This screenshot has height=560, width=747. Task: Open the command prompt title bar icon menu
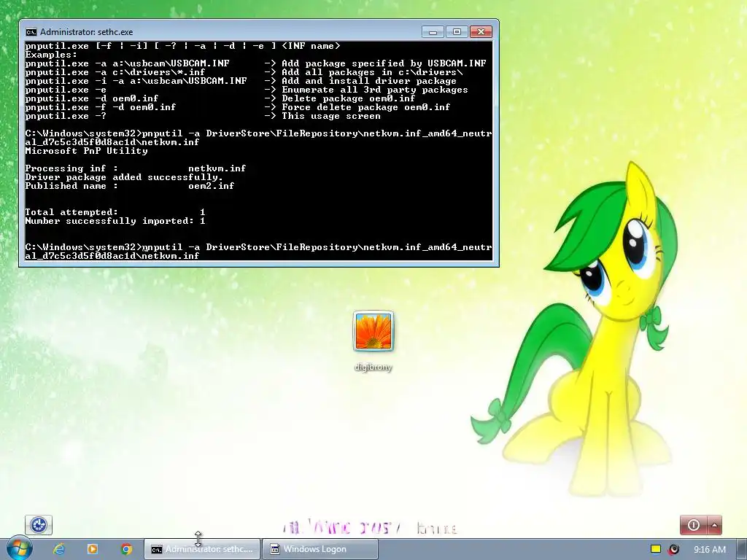(31, 32)
